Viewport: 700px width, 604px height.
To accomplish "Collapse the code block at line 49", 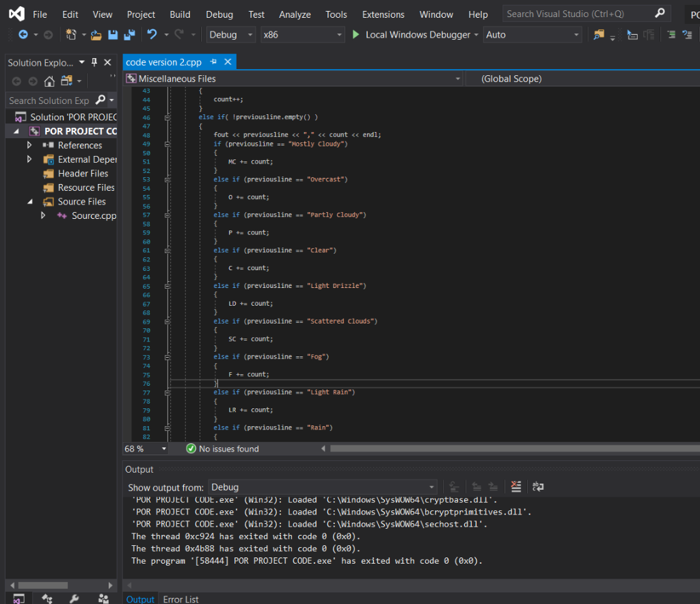I will [166, 143].
